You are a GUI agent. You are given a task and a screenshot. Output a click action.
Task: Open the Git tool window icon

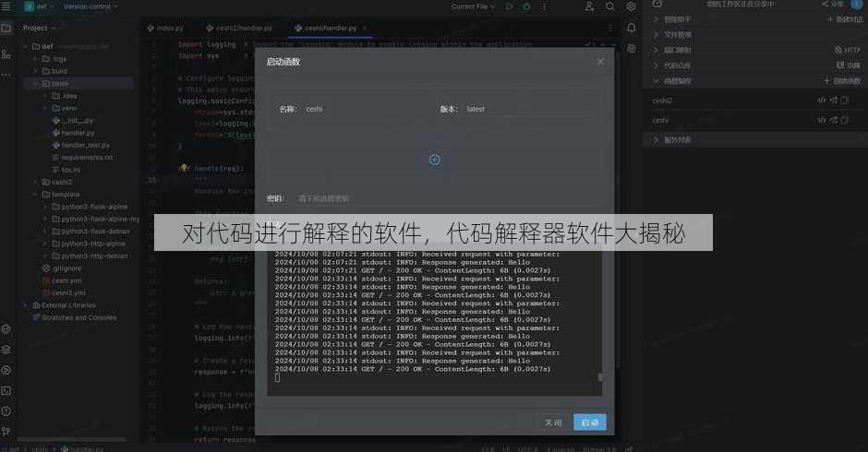pos(6,431)
